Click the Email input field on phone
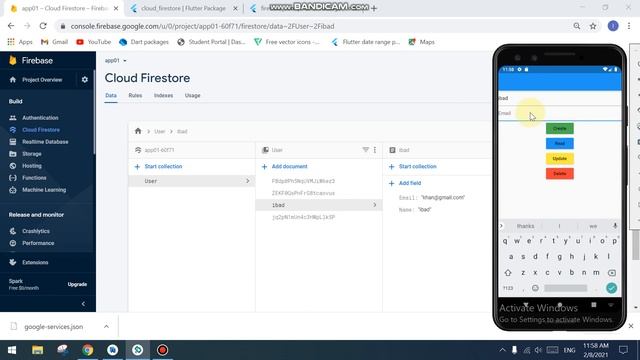 point(560,113)
